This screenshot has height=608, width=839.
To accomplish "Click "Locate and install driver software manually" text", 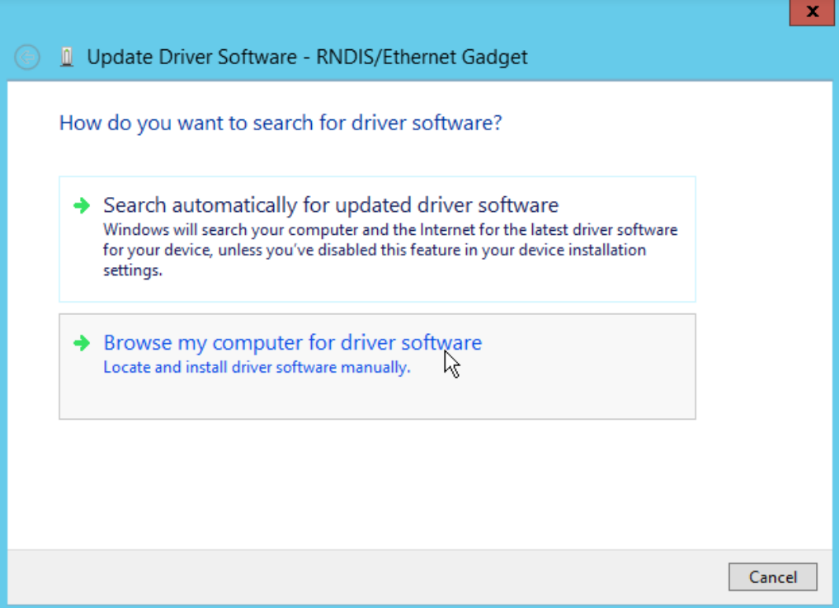I will [257, 368].
